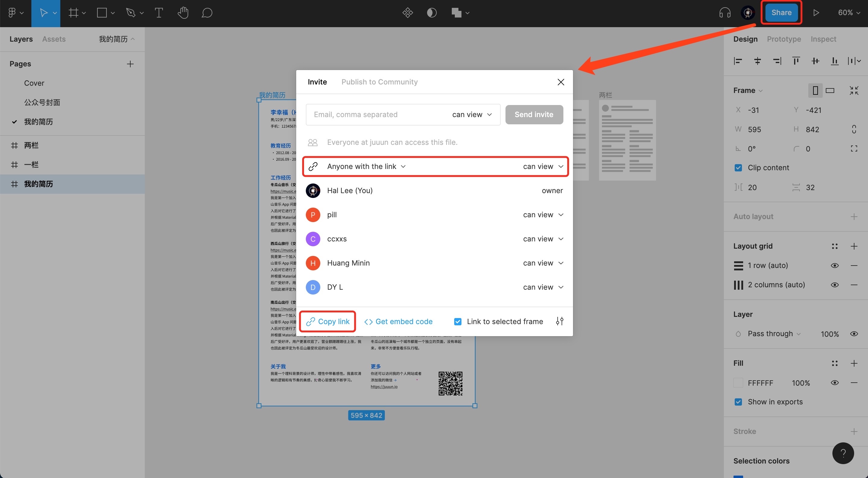Open pill's can view permission dropdown
868x478 pixels.
(x=543, y=215)
